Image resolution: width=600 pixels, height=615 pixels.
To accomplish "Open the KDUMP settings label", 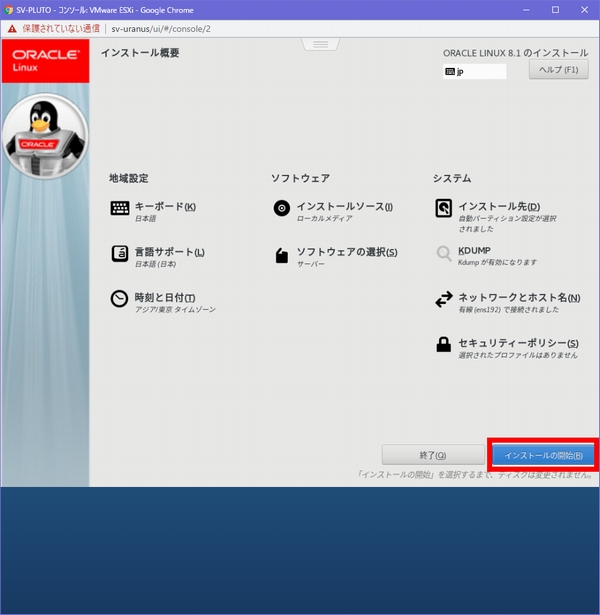I will pos(475,250).
